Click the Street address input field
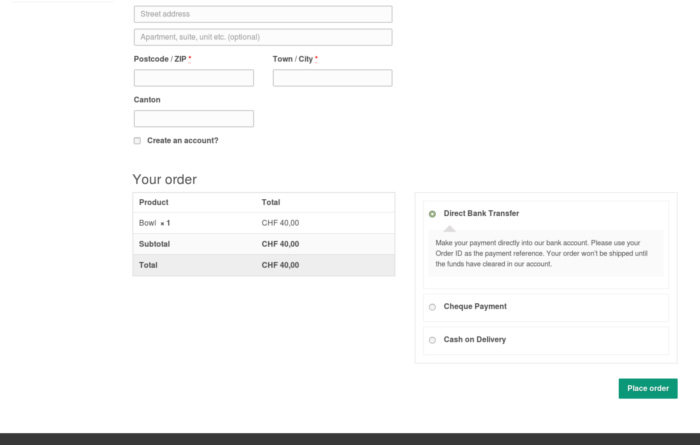700x445 pixels. (262, 14)
